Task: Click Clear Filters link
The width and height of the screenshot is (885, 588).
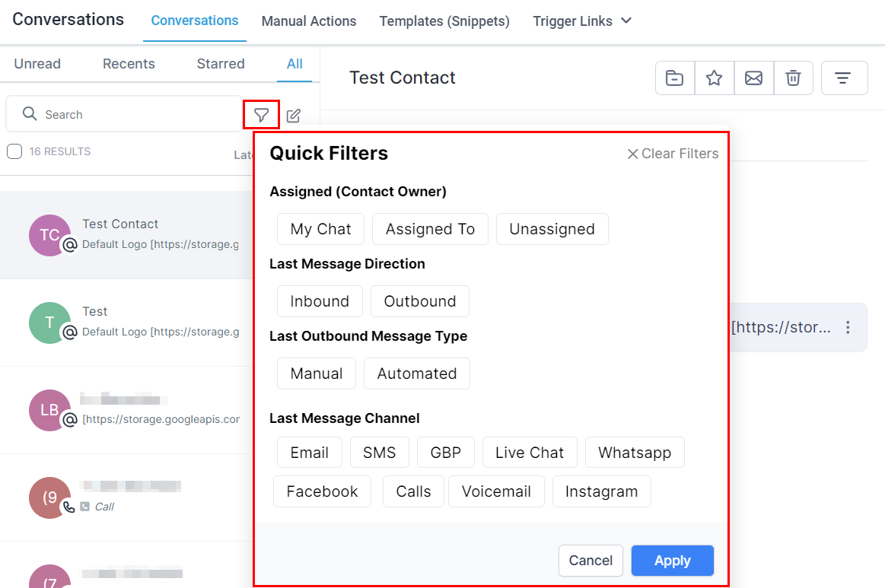Action: point(673,154)
